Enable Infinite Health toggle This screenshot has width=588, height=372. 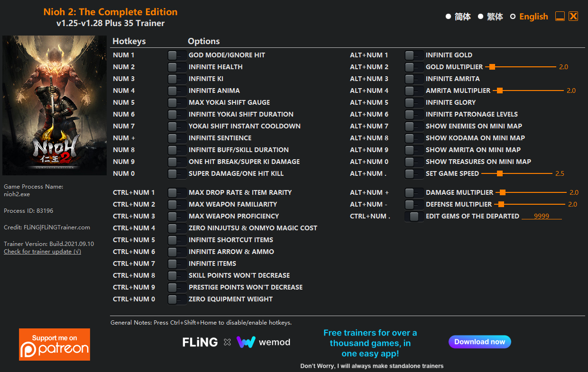pos(176,67)
